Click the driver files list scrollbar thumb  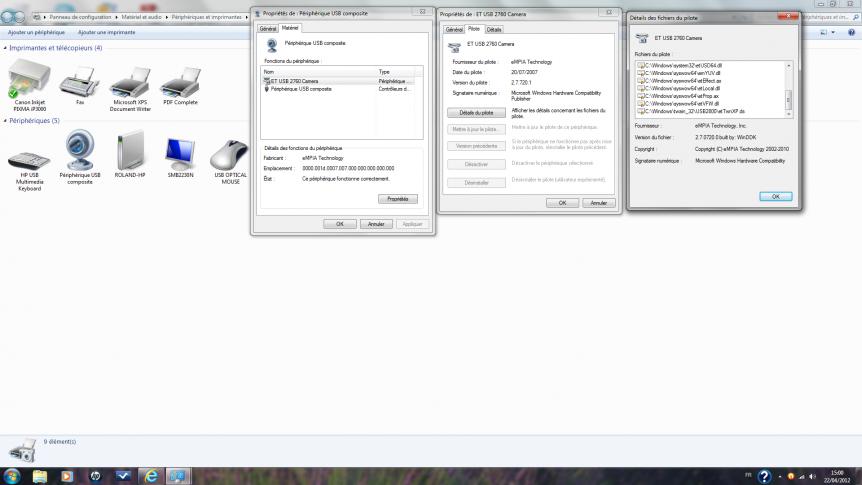click(x=788, y=100)
